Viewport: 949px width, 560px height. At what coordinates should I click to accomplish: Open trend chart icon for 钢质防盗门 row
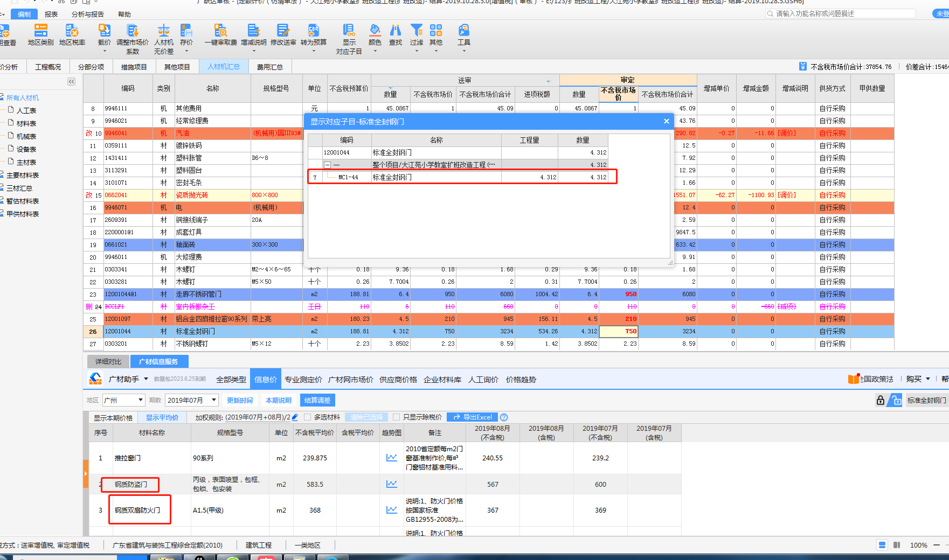[x=392, y=484]
